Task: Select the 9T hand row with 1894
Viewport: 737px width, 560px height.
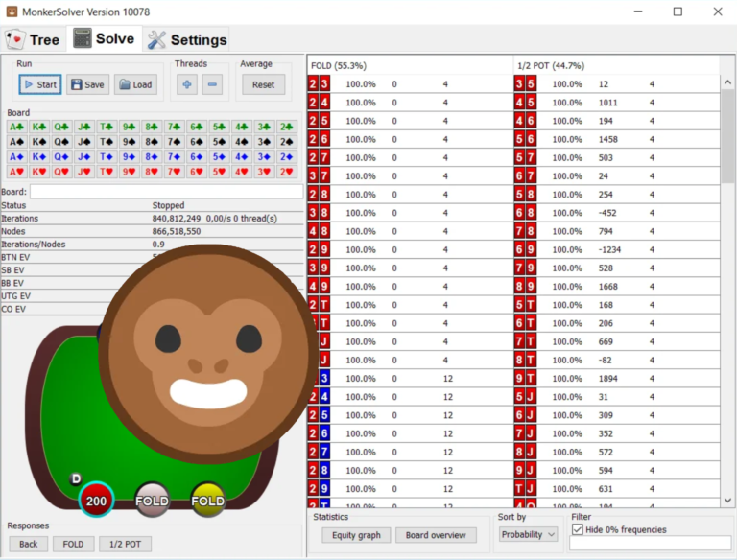Action: pos(616,379)
